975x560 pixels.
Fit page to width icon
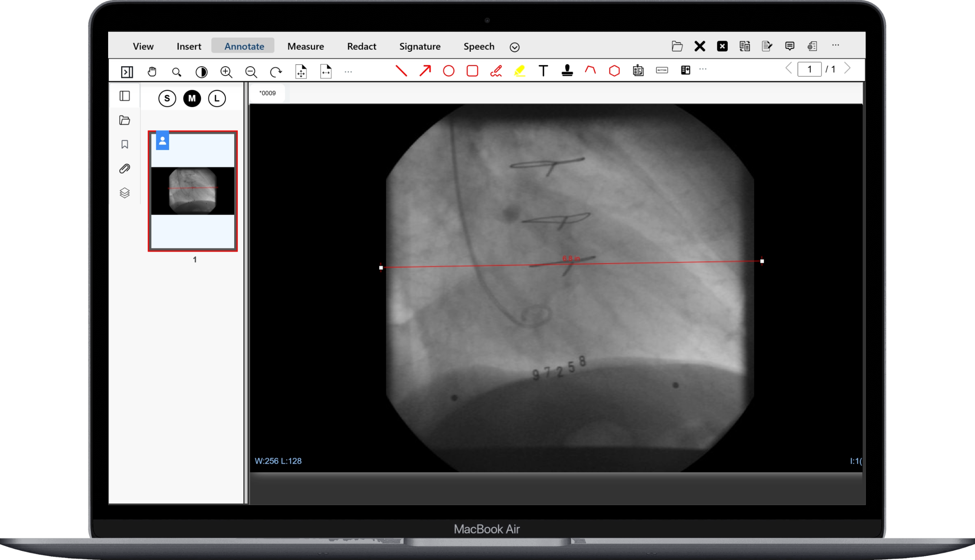tap(326, 72)
